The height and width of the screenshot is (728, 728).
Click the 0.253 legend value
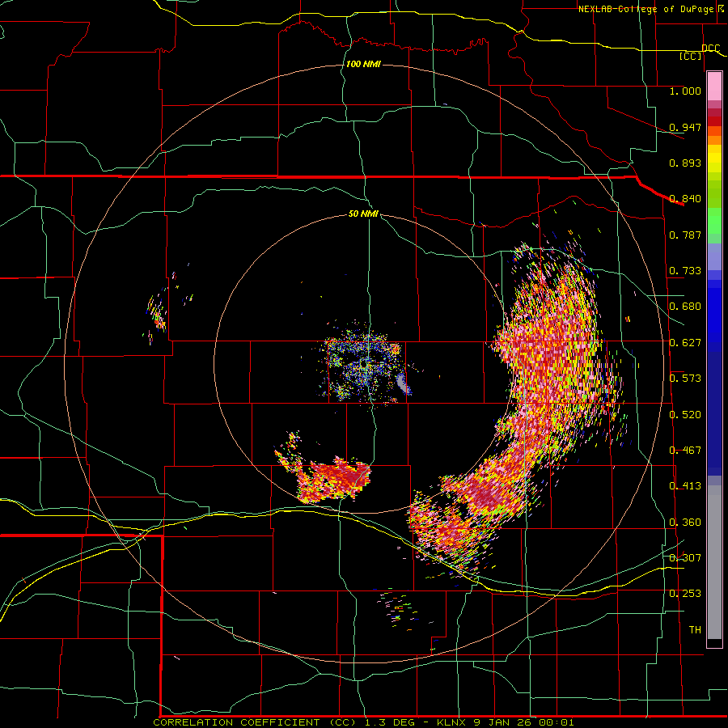(685, 594)
